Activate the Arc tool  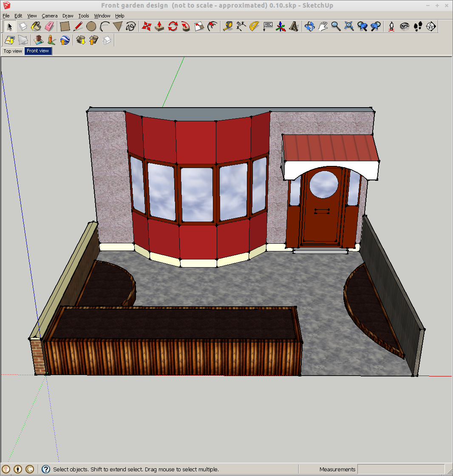click(x=104, y=27)
